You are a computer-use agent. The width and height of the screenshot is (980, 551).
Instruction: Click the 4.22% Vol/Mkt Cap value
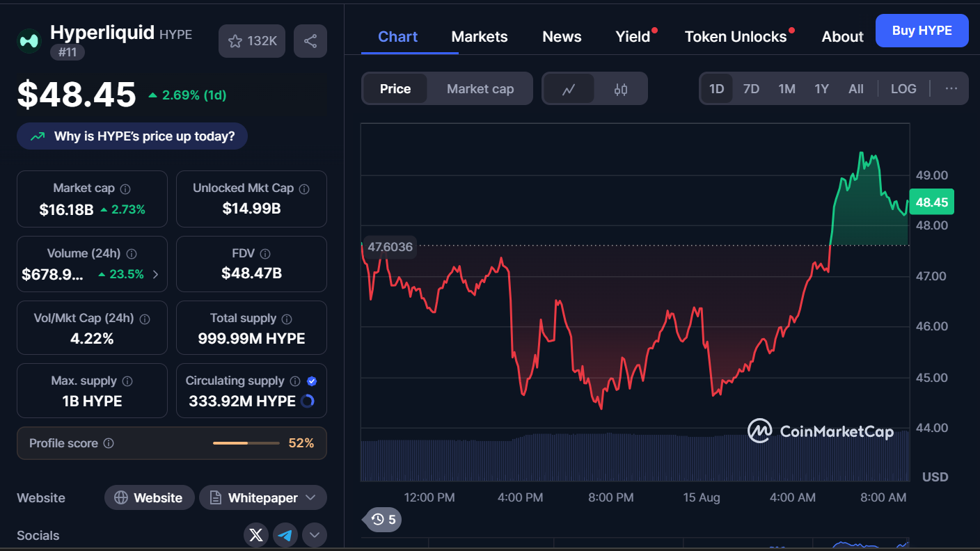click(93, 339)
